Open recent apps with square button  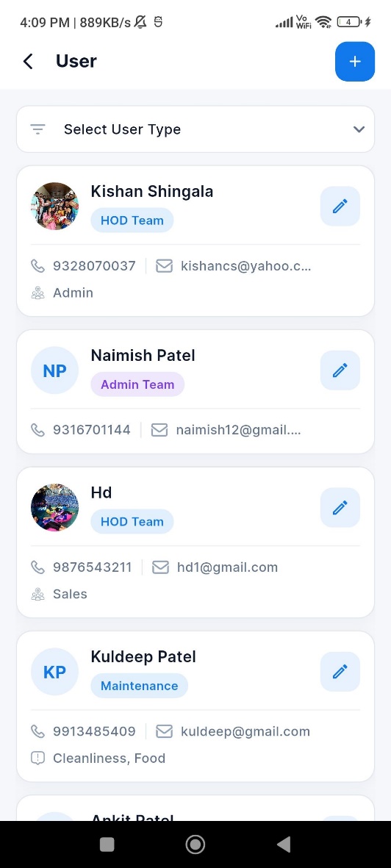tap(107, 844)
